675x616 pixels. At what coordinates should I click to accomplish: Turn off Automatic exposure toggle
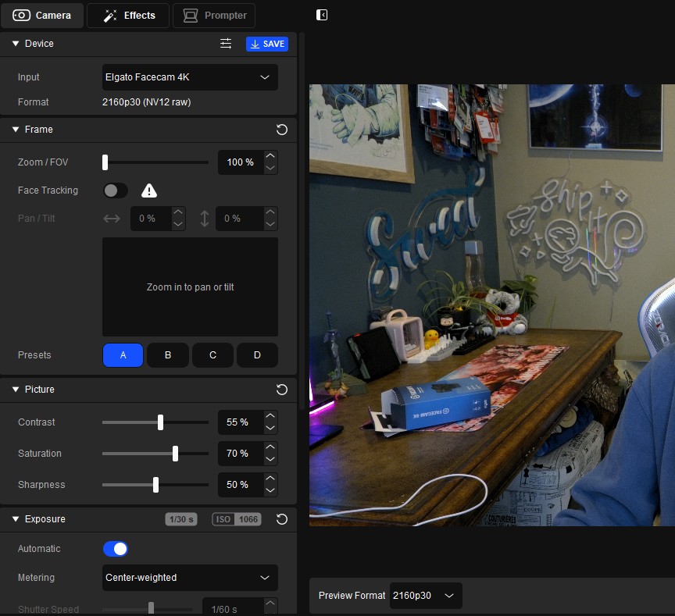[x=115, y=549]
